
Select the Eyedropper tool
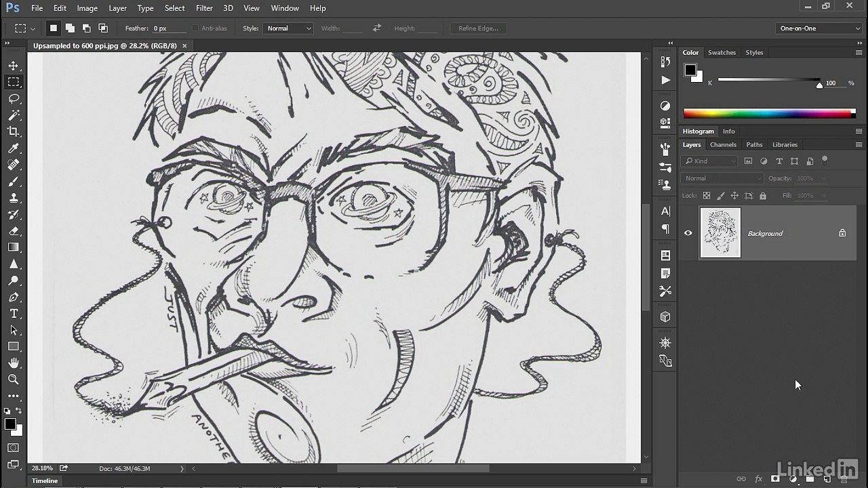coord(14,148)
